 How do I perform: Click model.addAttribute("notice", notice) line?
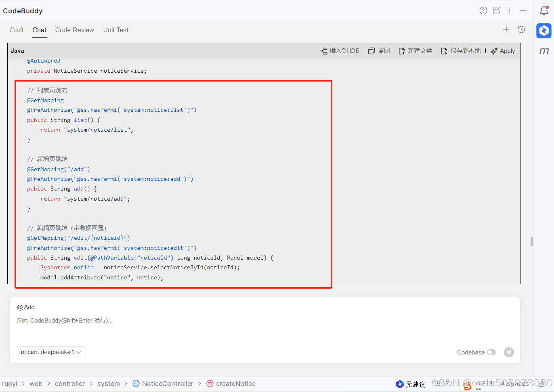click(x=102, y=278)
